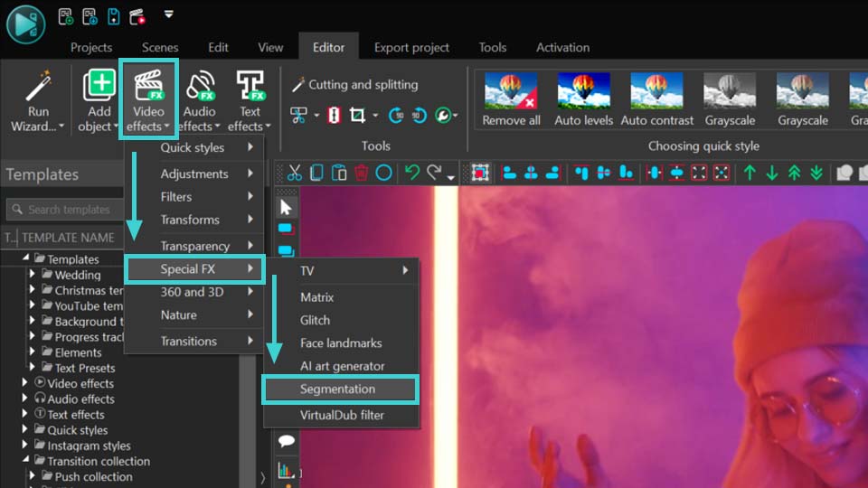Image resolution: width=868 pixels, height=488 pixels.
Task: Apply the Auto levels quick style
Action: coord(583,100)
